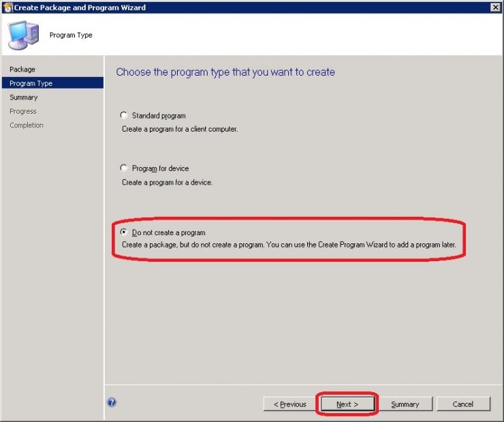Select the Do not create a program option
Viewport: 504px width, 422px height.
124,232
